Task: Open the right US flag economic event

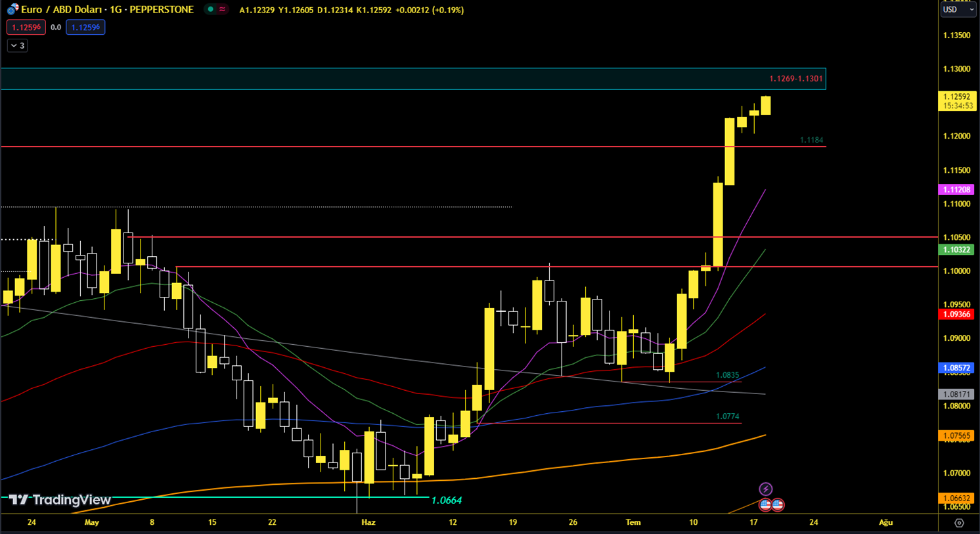Action: (x=778, y=504)
